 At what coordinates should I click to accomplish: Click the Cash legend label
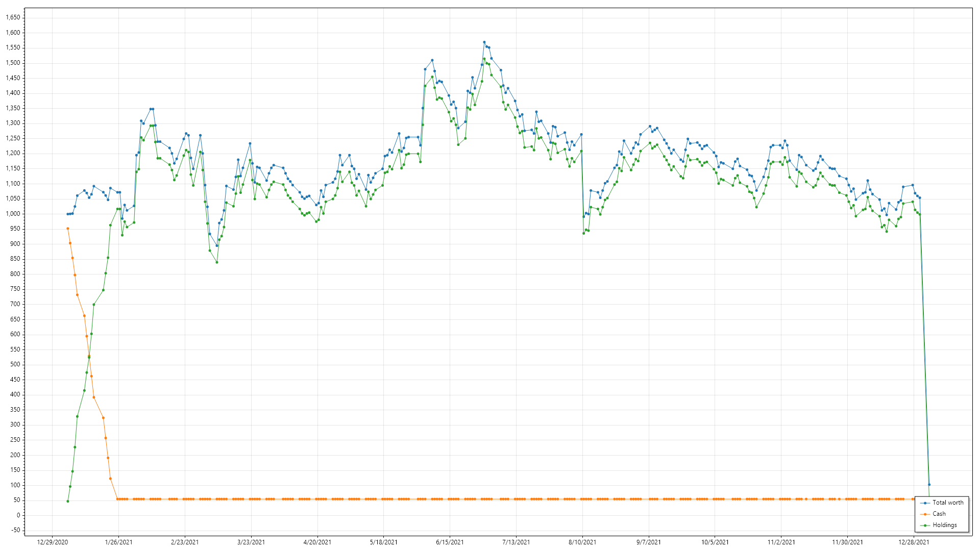click(939, 514)
